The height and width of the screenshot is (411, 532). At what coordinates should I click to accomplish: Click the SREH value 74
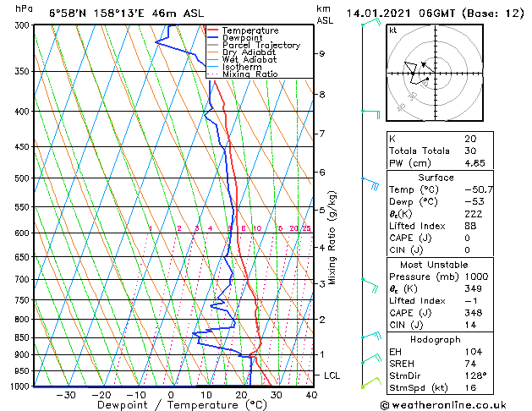click(x=470, y=364)
